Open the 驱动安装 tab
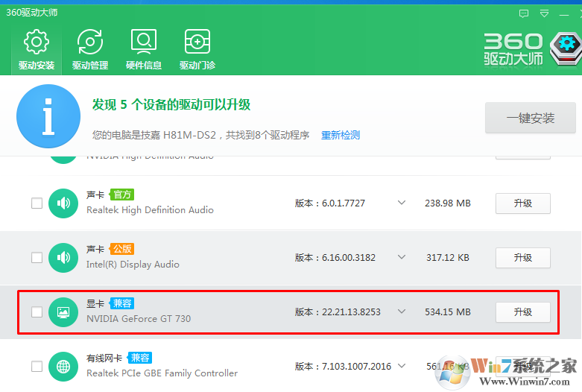This screenshot has height=392, width=582. tap(37, 50)
